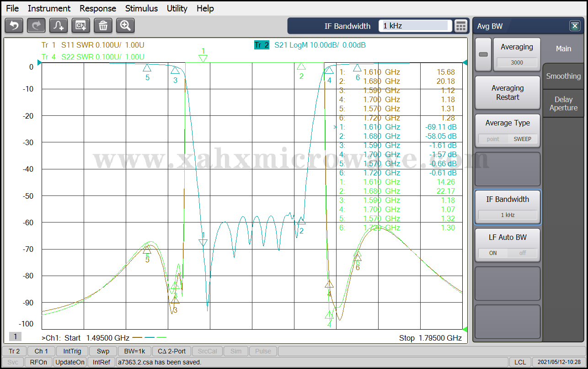
Task: Click the add trace toolbar icon
Action: (x=59, y=26)
